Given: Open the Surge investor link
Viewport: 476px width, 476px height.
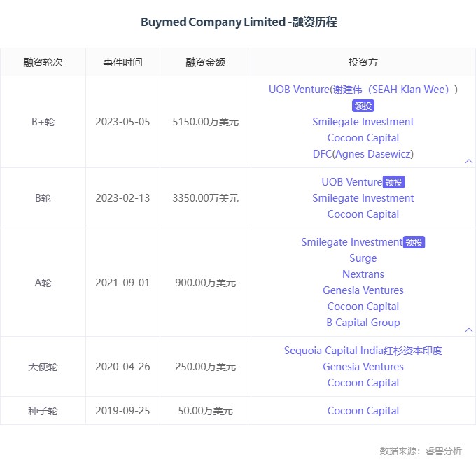Looking at the screenshot, I should (x=363, y=258).
